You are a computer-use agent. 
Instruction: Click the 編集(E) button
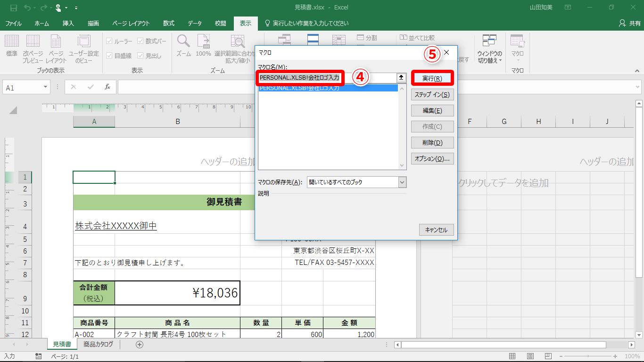432,110
